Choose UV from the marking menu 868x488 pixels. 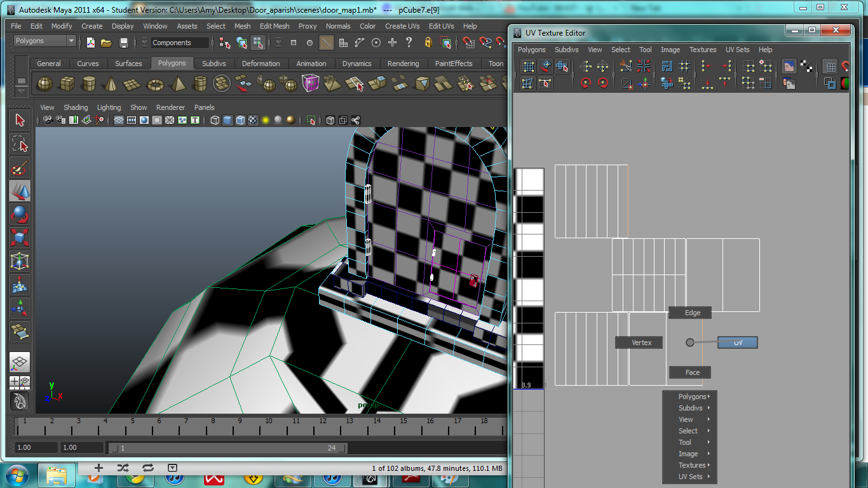pos(737,342)
